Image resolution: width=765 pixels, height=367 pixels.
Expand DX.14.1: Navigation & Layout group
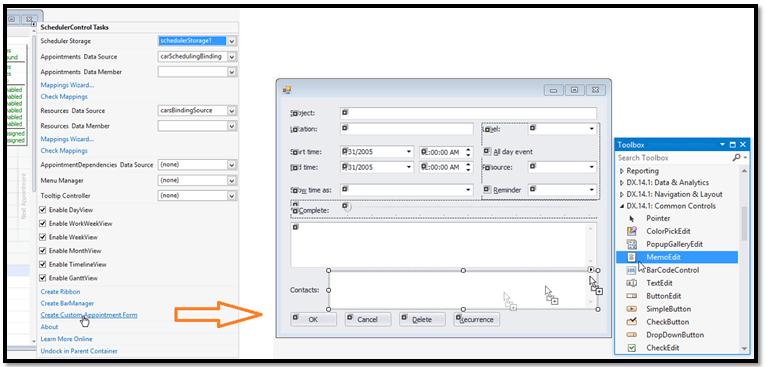622,194
